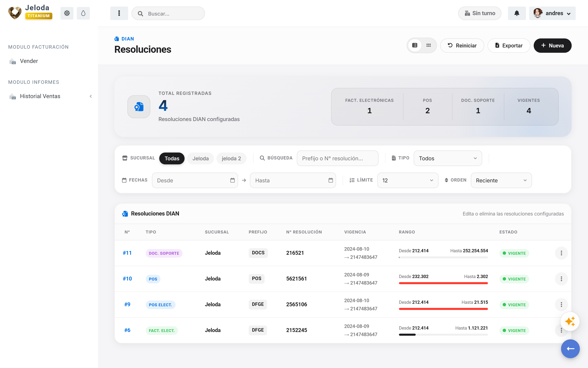Click the floating AI sparkle assistant icon
The width and height of the screenshot is (588, 368).
point(570,322)
